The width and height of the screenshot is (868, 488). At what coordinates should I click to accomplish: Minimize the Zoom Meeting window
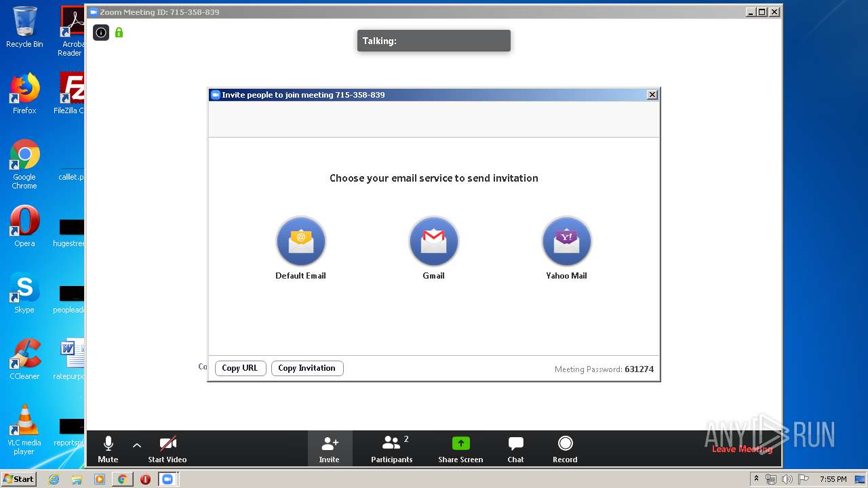[x=751, y=12]
